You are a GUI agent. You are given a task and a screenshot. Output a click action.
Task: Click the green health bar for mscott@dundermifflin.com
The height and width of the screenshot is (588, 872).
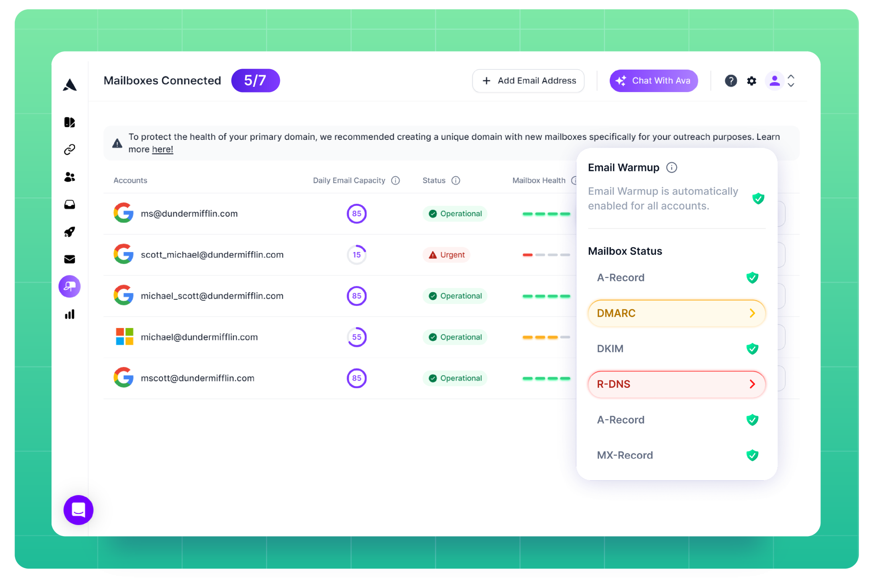tap(546, 378)
